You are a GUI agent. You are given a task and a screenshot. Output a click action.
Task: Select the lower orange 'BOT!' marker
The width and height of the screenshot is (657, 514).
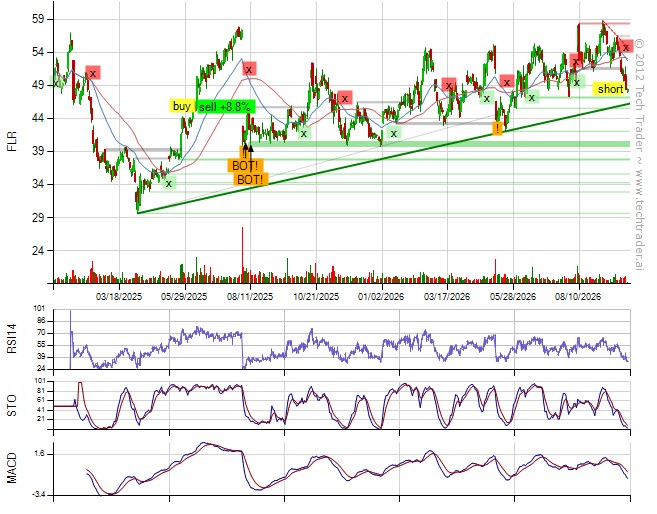251,179
